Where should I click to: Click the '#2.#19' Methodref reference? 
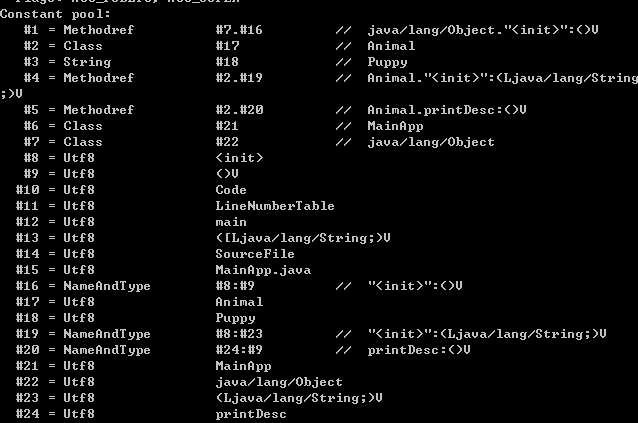(x=239, y=78)
